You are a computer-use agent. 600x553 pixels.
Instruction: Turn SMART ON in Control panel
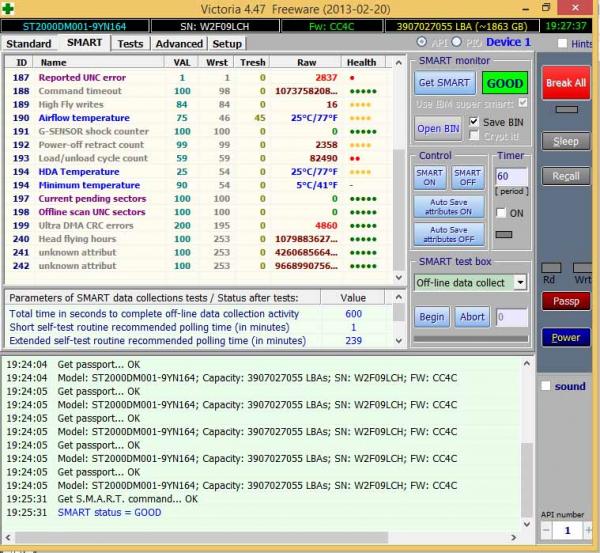[429, 176]
